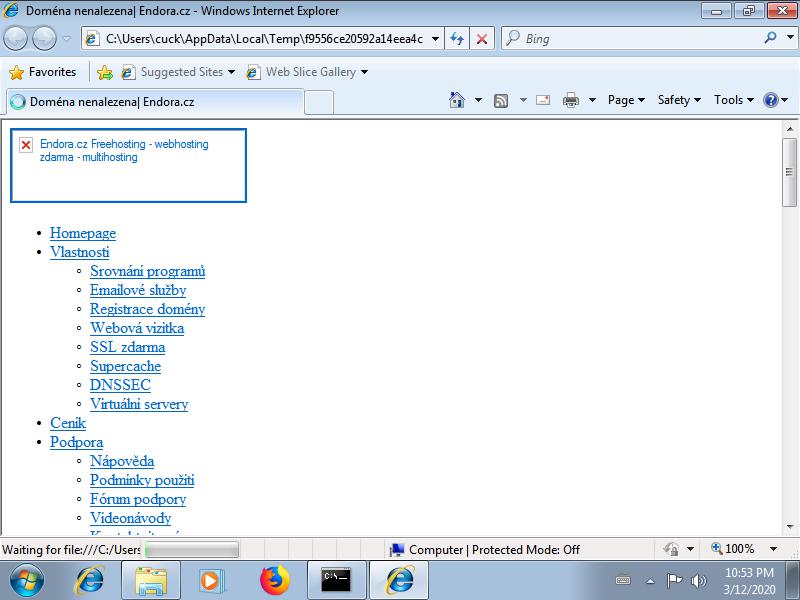Open the Favorites star button
This screenshot has width=800, height=600.
coord(43,72)
